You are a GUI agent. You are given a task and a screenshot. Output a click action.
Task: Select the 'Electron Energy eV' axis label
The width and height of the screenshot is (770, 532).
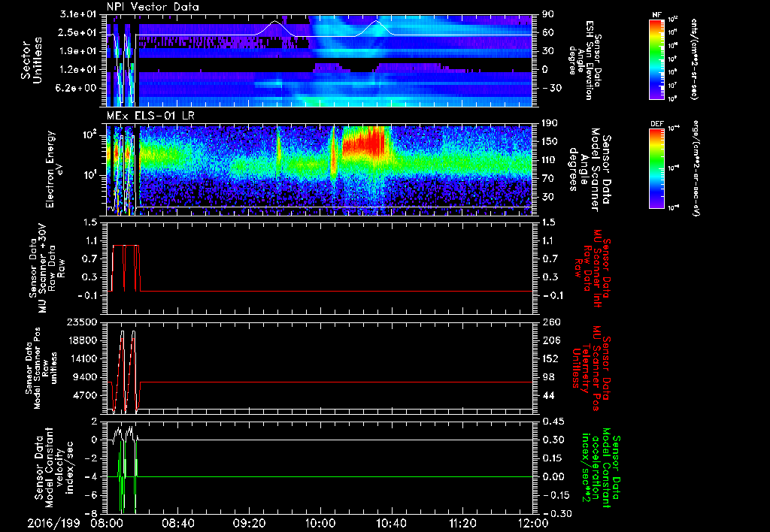pyautogui.click(x=53, y=169)
